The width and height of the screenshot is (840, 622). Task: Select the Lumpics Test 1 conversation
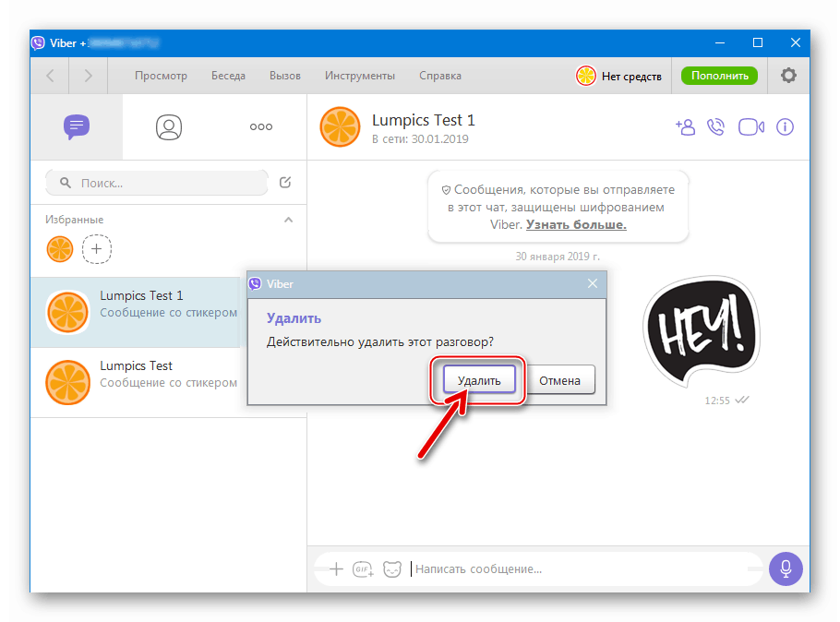[138, 312]
